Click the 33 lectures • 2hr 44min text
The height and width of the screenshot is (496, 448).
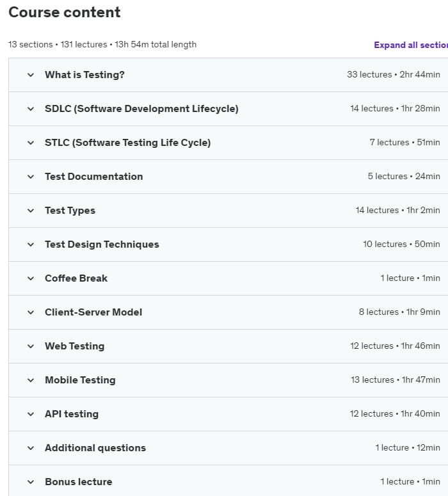point(393,75)
